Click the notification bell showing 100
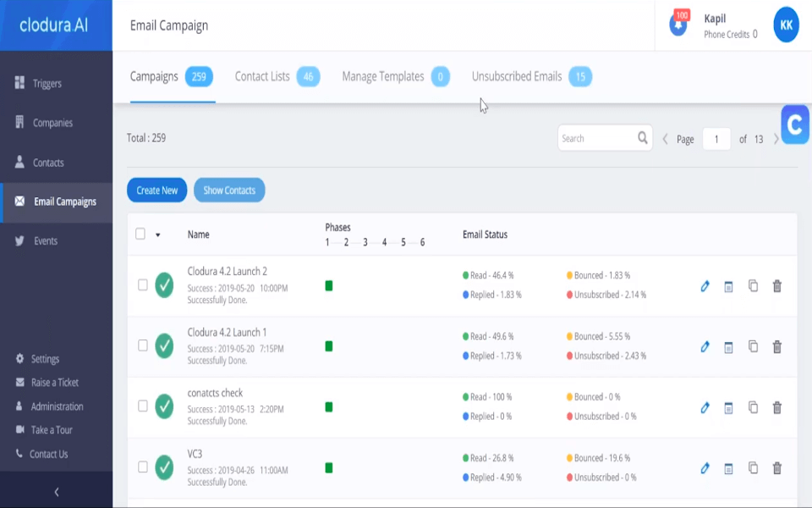812x508 pixels. 678,25
